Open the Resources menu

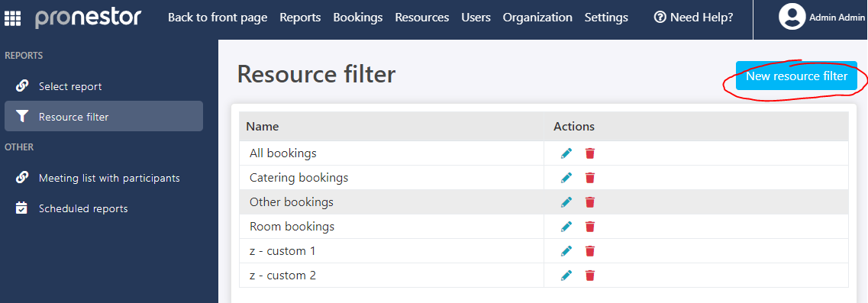[x=422, y=18]
